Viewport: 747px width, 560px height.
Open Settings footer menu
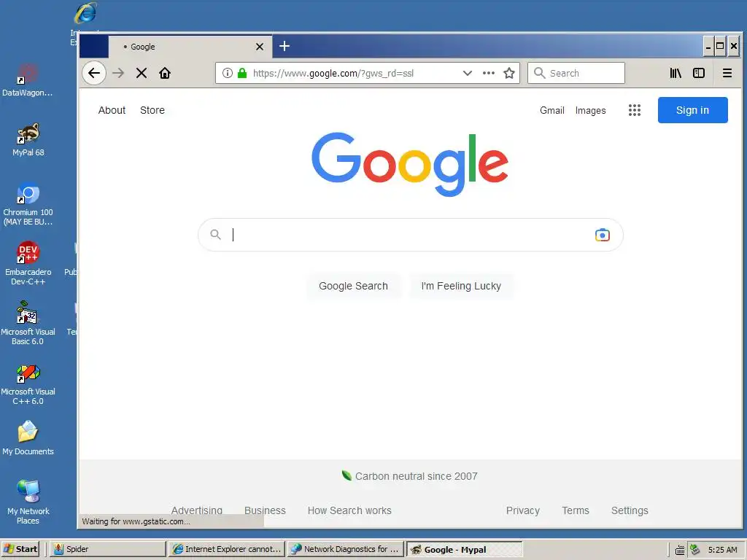click(x=630, y=510)
